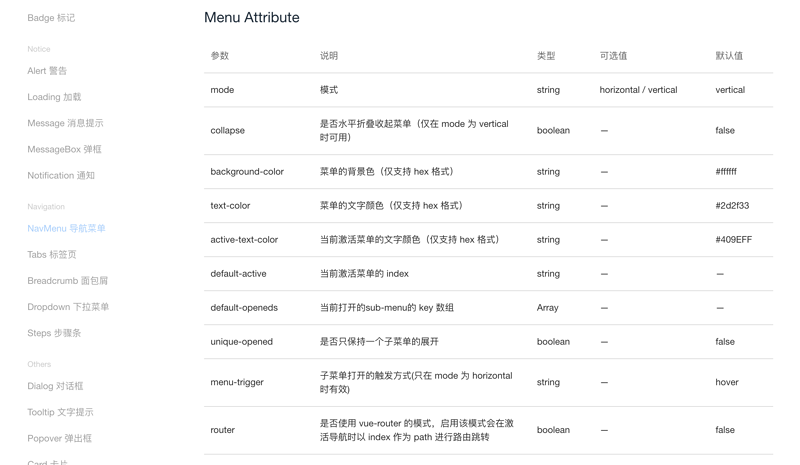Click the 'vertical' default value

pyautogui.click(x=730, y=90)
